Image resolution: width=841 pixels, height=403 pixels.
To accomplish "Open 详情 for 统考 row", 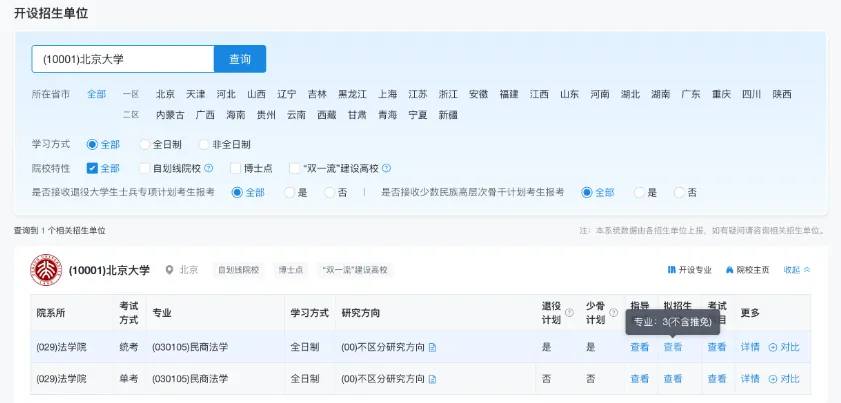I will click(x=750, y=347).
